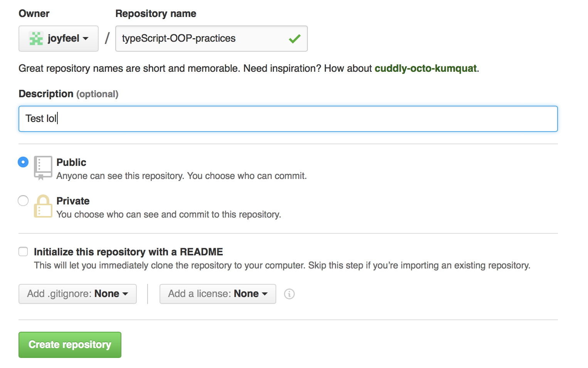Use the cuddly-octo-kumquat name suggestion

click(425, 68)
